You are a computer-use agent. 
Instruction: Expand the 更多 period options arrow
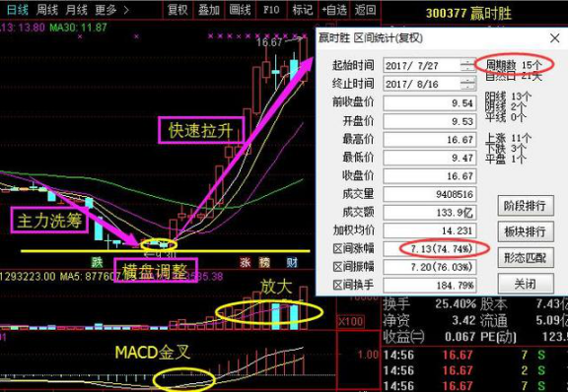pyautogui.click(x=126, y=10)
